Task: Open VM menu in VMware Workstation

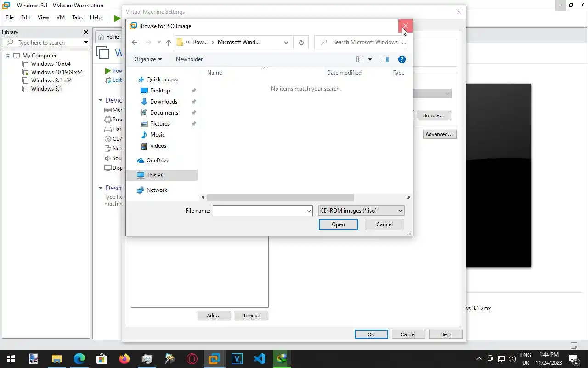Action: click(x=61, y=17)
